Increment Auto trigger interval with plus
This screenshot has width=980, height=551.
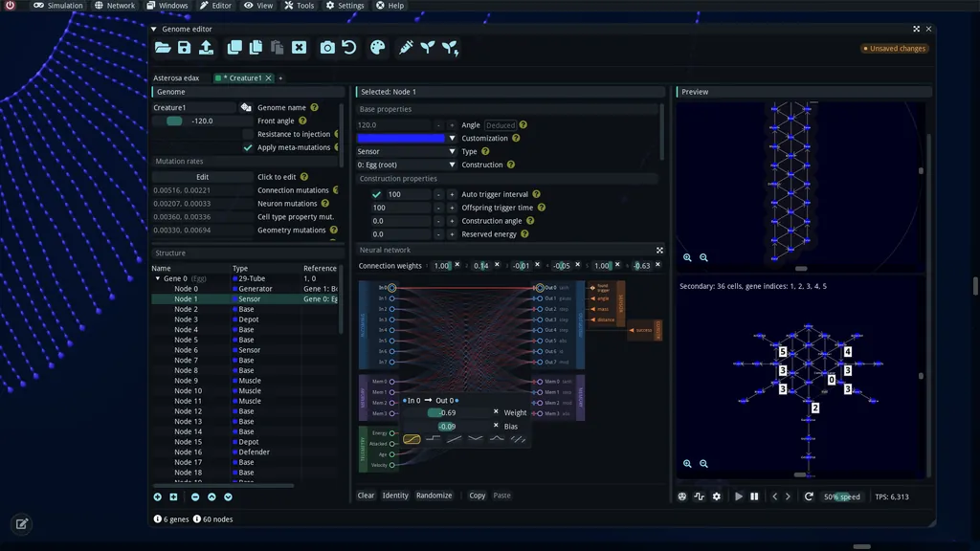click(452, 194)
